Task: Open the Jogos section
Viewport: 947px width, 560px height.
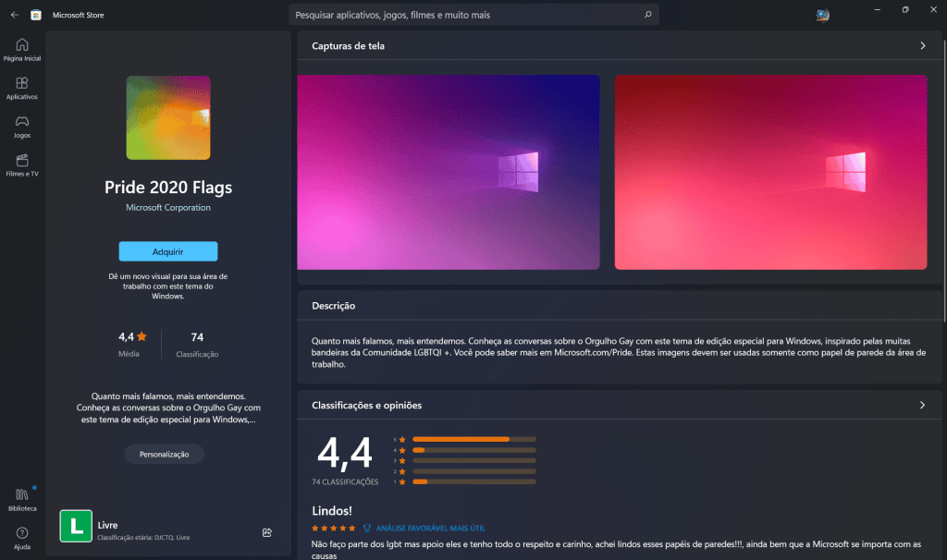Action: click(22, 127)
